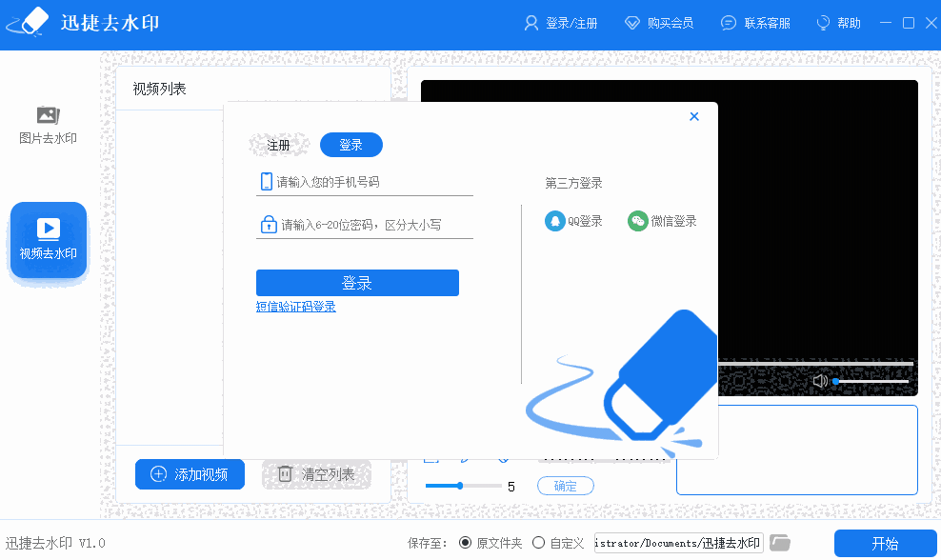Click the folder browse icon beside save path

[x=781, y=541]
